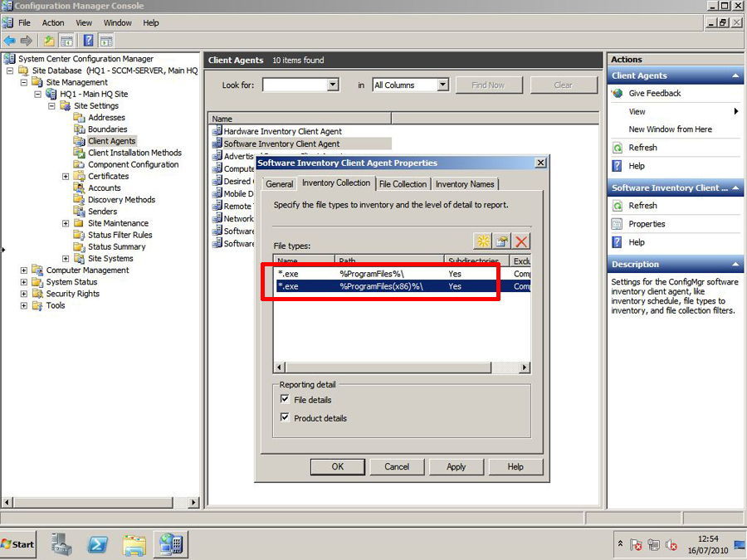
Task: Collapse the Description section
Action: pyautogui.click(x=735, y=265)
